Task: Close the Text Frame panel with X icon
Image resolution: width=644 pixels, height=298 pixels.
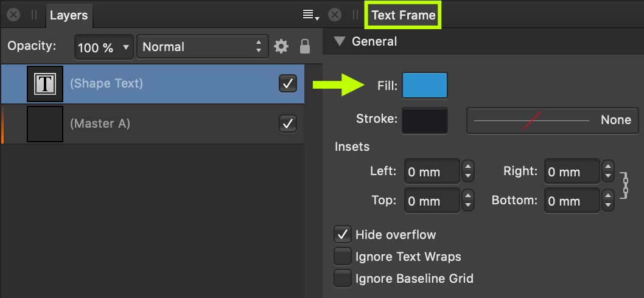Action: [x=335, y=15]
